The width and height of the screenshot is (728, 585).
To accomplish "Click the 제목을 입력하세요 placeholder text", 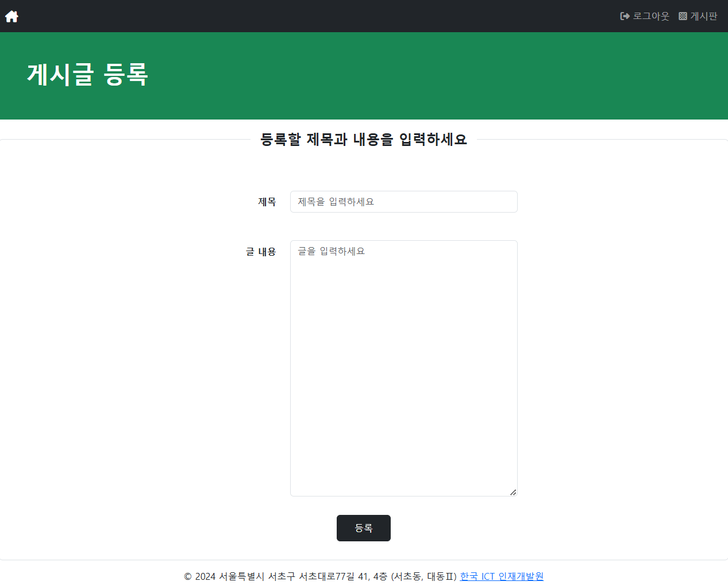I will click(336, 202).
